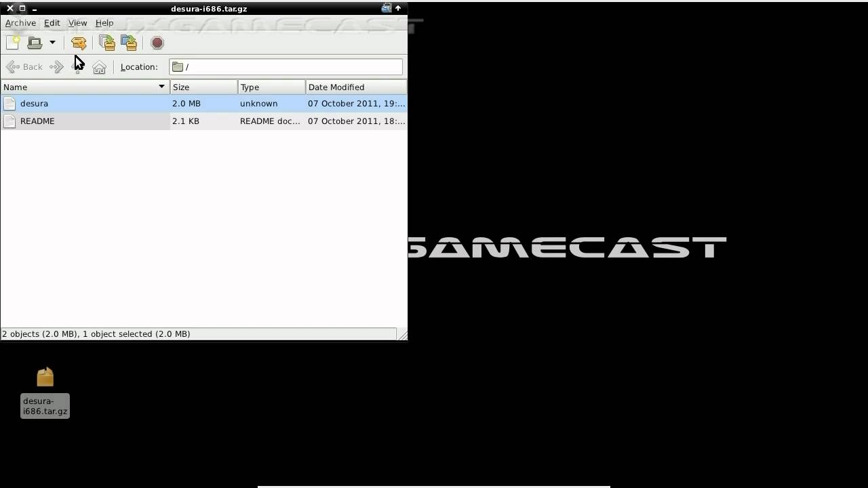This screenshot has width=868, height=488.
Task: Sort by the Size column header
Action: (203, 87)
